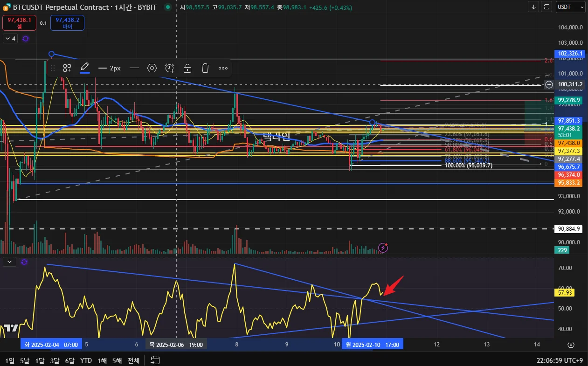Click the orange 97,438.0 price label
Image resolution: width=588 pixels, height=366 pixels.
coord(569,143)
